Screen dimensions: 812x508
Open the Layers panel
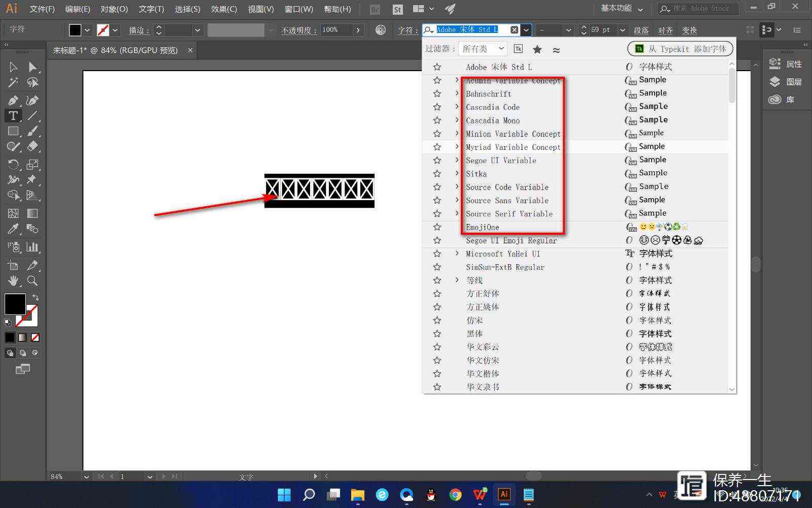[785, 82]
